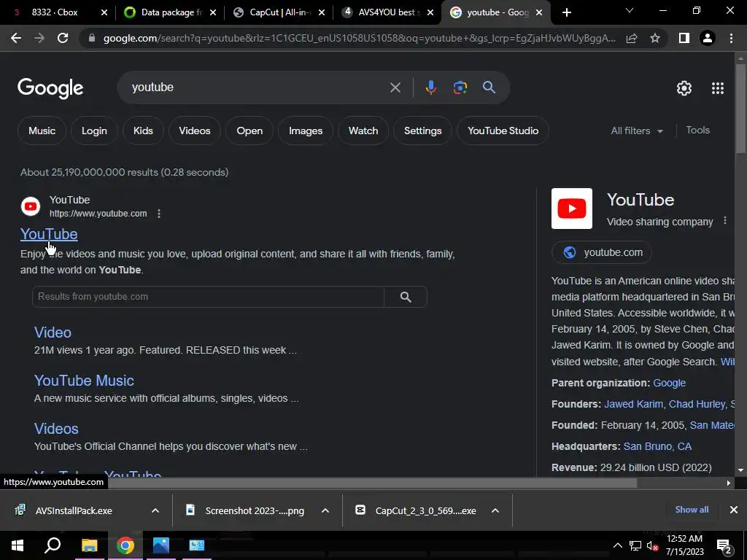This screenshot has width=747, height=560.
Task: Click the YouTube favicon in the first result
Action: pyautogui.click(x=31, y=206)
